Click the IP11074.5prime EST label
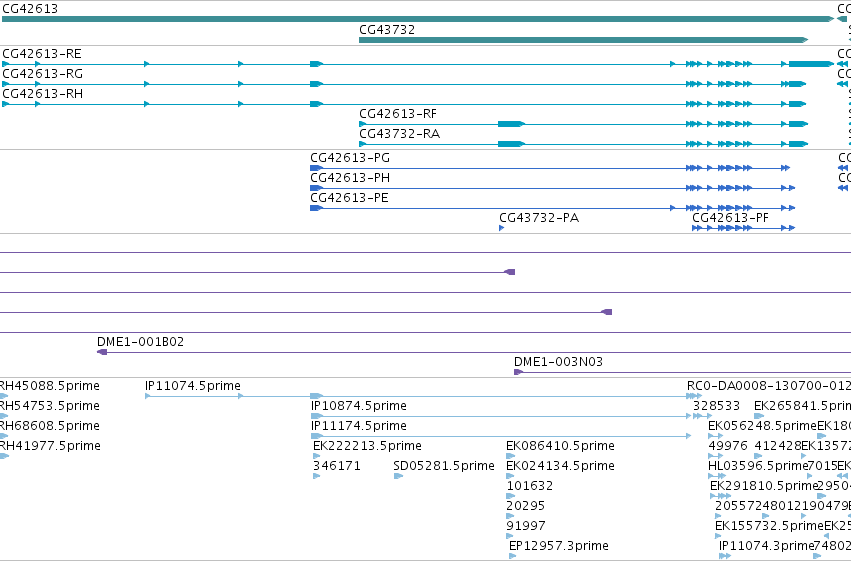Viewport: 851px width, 561px height. point(193,386)
